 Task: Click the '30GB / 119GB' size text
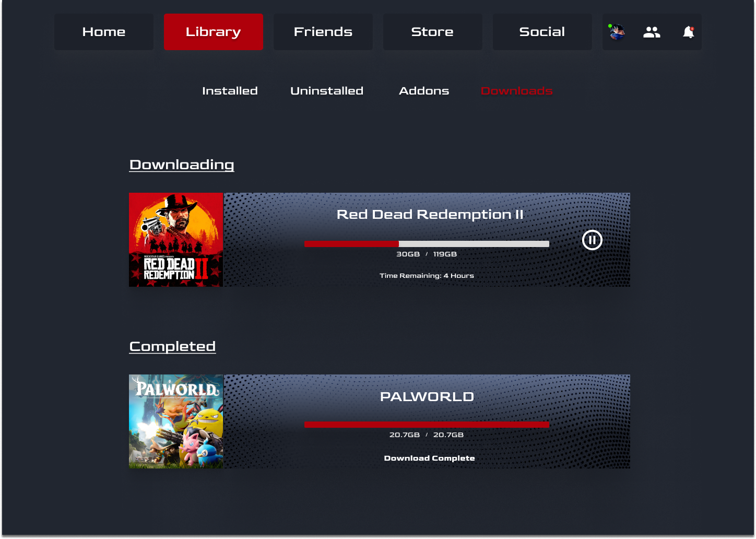click(x=427, y=254)
